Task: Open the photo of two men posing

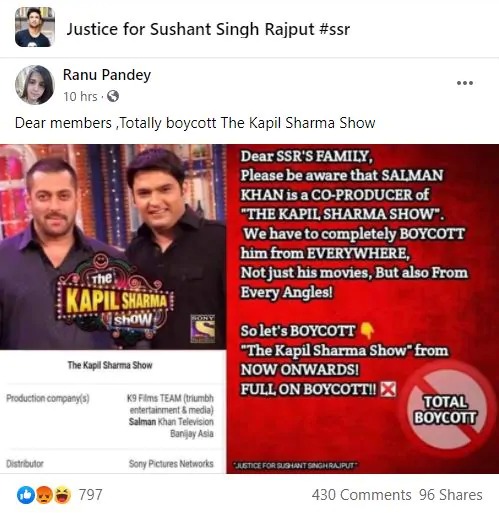Action: tap(113, 247)
